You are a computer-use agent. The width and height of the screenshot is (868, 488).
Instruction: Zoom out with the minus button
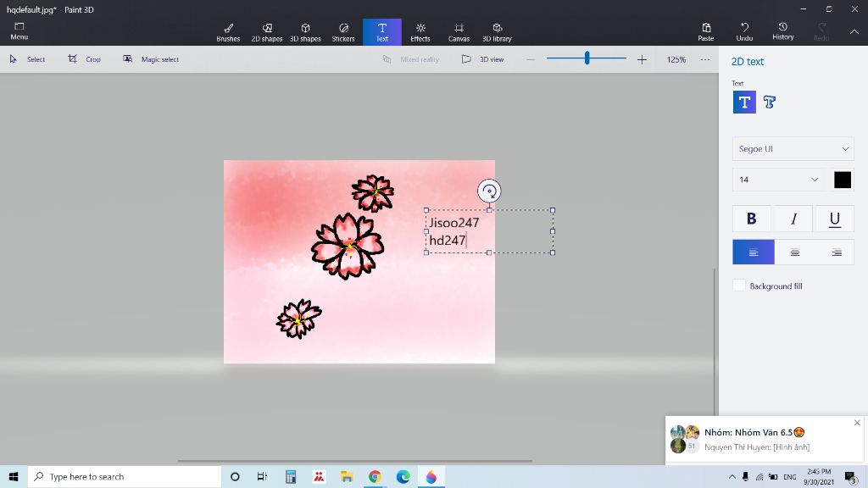531,59
